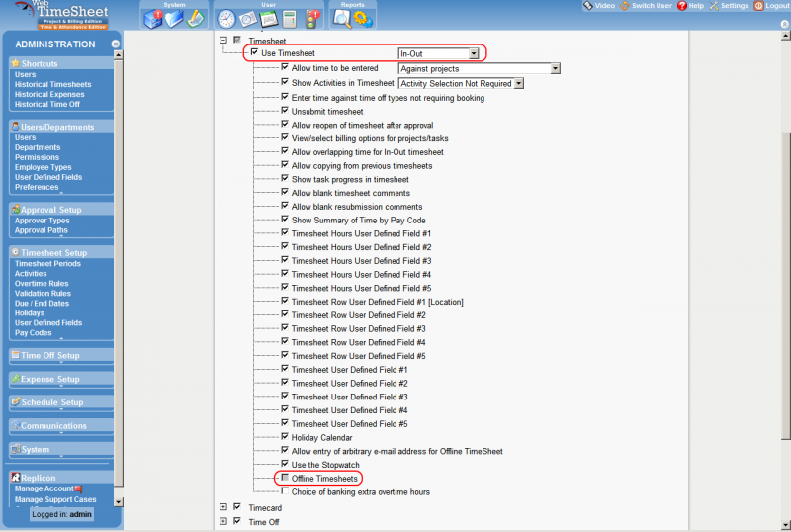Enable Offline Timesheets checkbox

(x=285, y=478)
